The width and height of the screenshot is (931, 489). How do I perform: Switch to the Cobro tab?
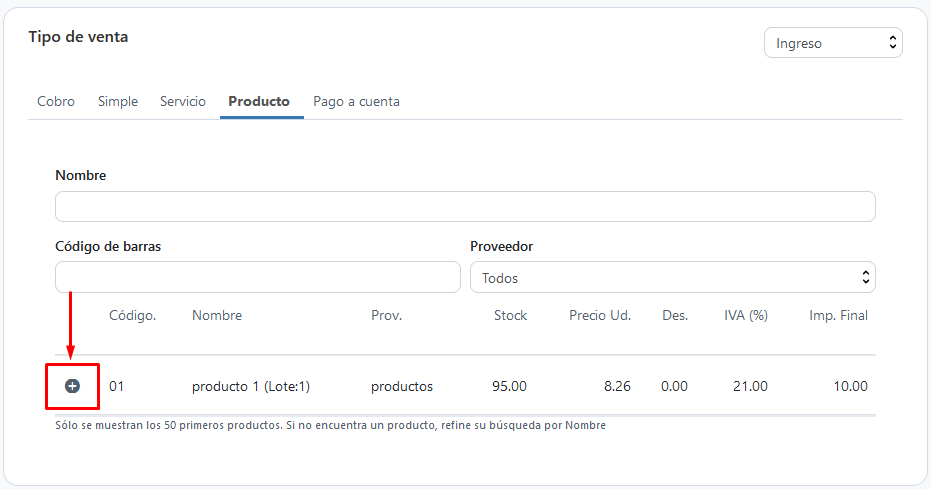click(56, 101)
